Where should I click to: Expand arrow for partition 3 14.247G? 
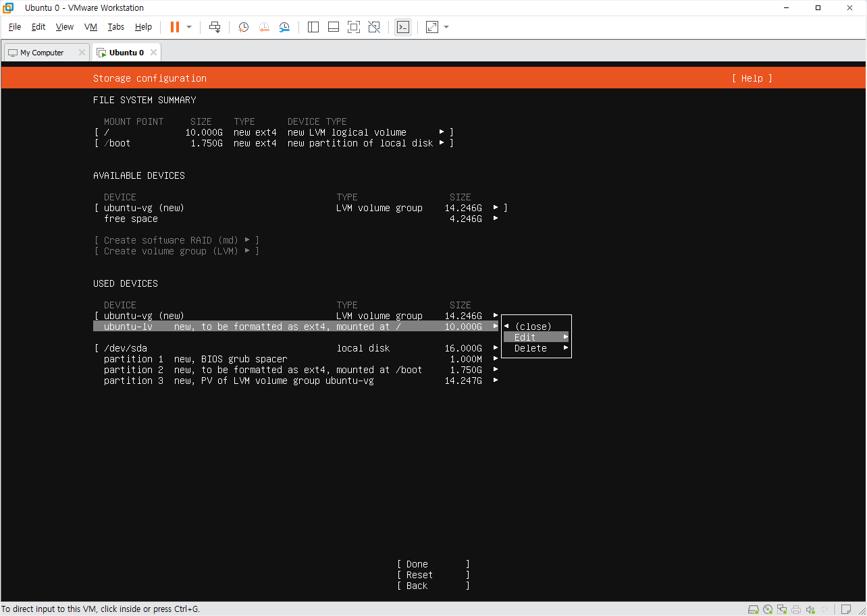pos(496,381)
